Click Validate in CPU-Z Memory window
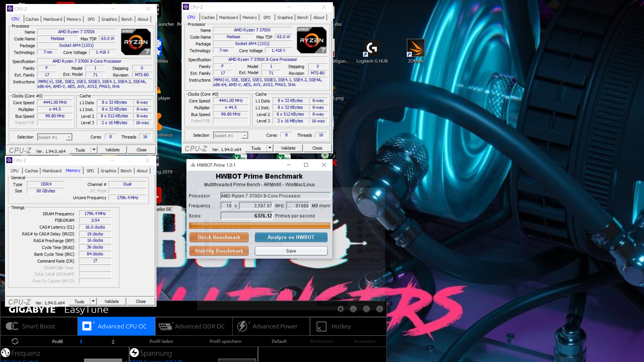Screen dimensions: 644x362 click(x=111, y=301)
